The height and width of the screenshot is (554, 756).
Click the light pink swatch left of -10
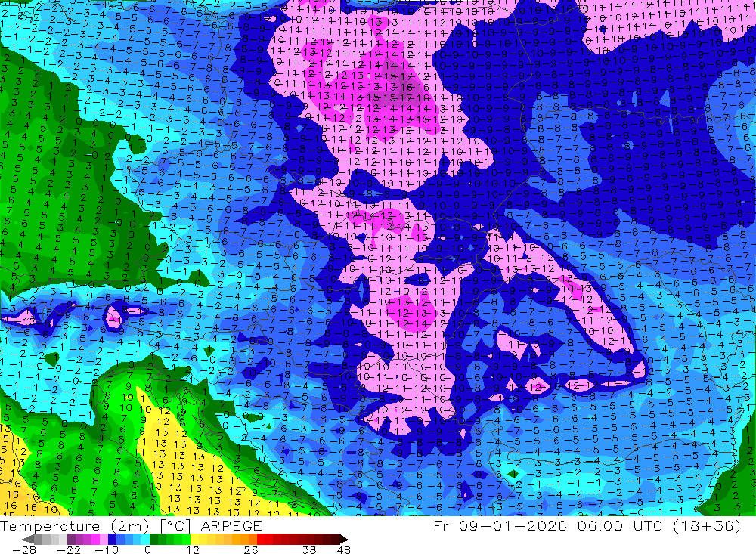pos(104,539)
